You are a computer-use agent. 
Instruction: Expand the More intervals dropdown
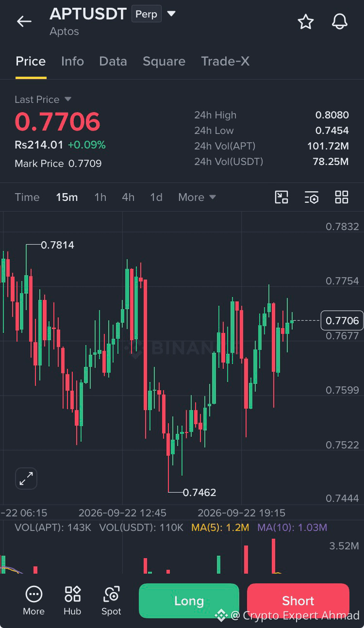(x=197, y=198)
